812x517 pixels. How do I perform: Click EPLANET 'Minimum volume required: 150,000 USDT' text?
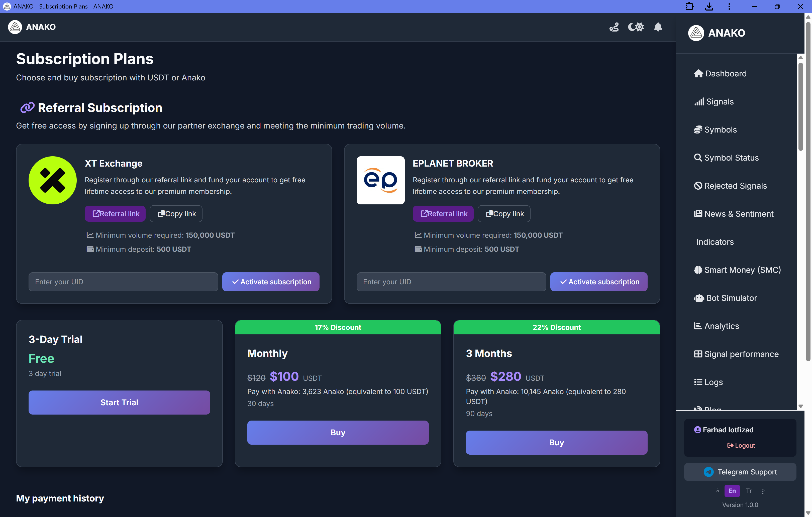(x=488, y=235)
